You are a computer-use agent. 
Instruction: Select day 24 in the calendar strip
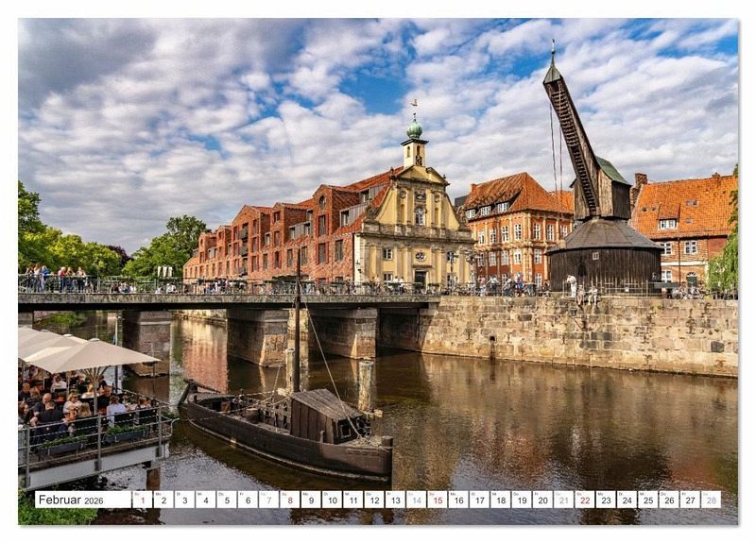coord(627,500)
